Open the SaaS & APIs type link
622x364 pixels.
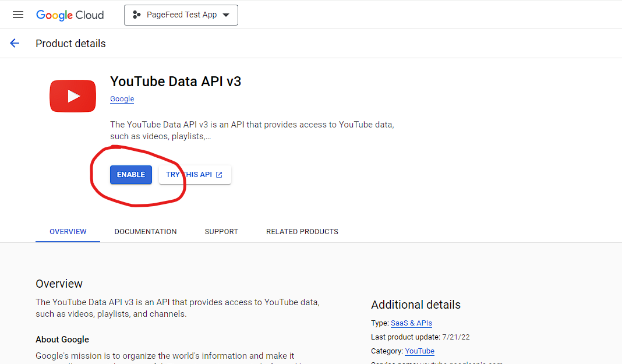pyautogui.click(x=411, y=323)
